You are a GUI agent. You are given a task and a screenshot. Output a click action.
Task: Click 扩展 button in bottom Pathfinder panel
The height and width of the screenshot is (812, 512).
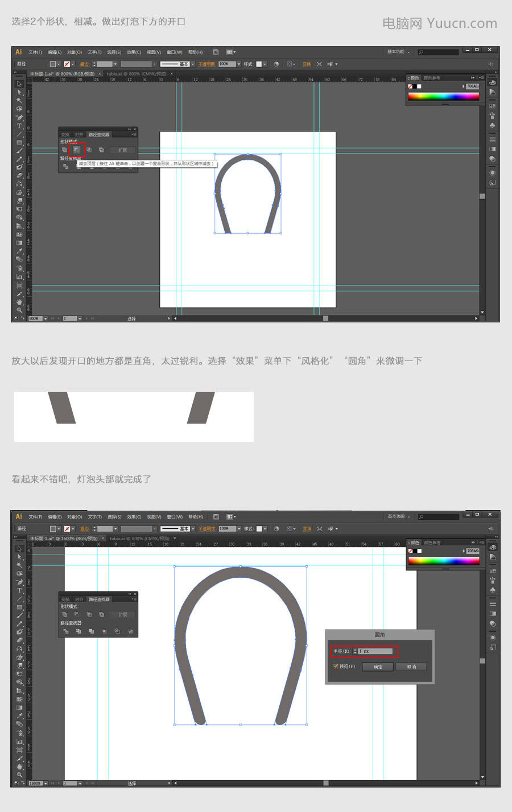click(123, 615)
